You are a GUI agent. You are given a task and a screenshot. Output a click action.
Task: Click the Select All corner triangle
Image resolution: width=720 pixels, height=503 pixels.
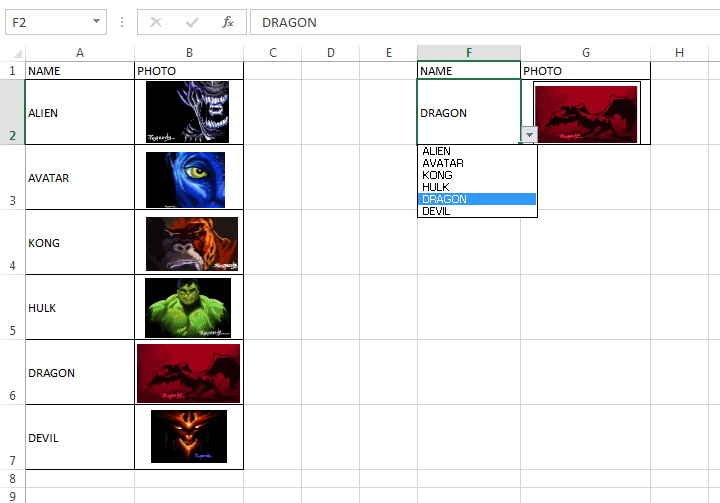click(17, 53)
